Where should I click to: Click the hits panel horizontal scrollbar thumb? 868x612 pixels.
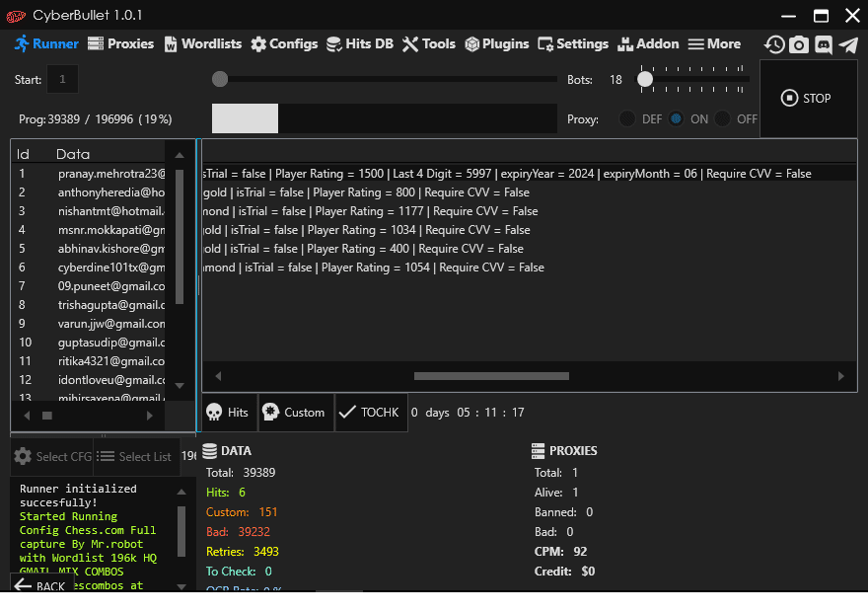[491, 376]
